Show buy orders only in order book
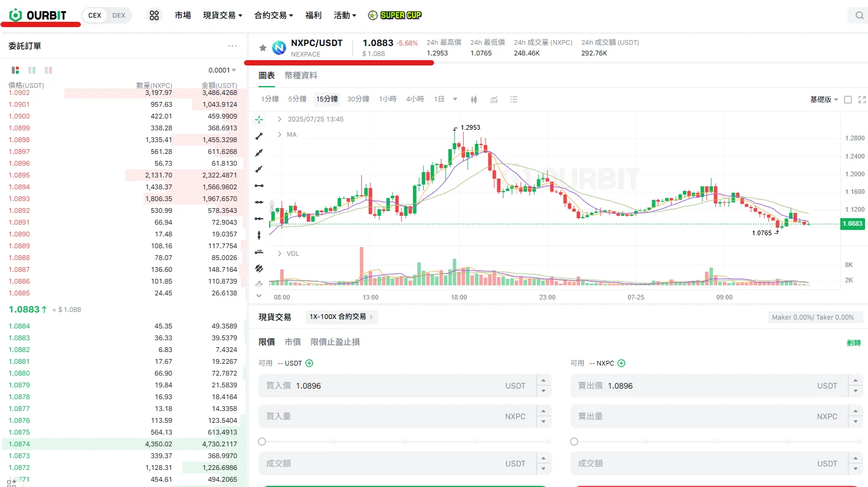The height and width of the screenshot is (487, 868). 32,70
